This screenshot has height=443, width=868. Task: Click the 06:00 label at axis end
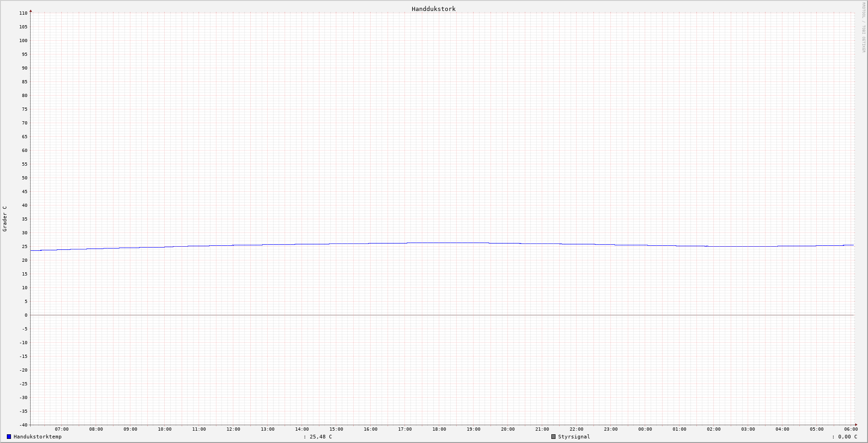point(851,429)
